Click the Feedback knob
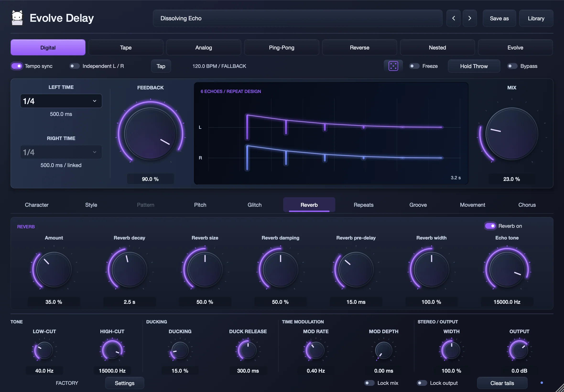Image resolution: width=564 pixels, height=392 pixels. pos(150,134)
